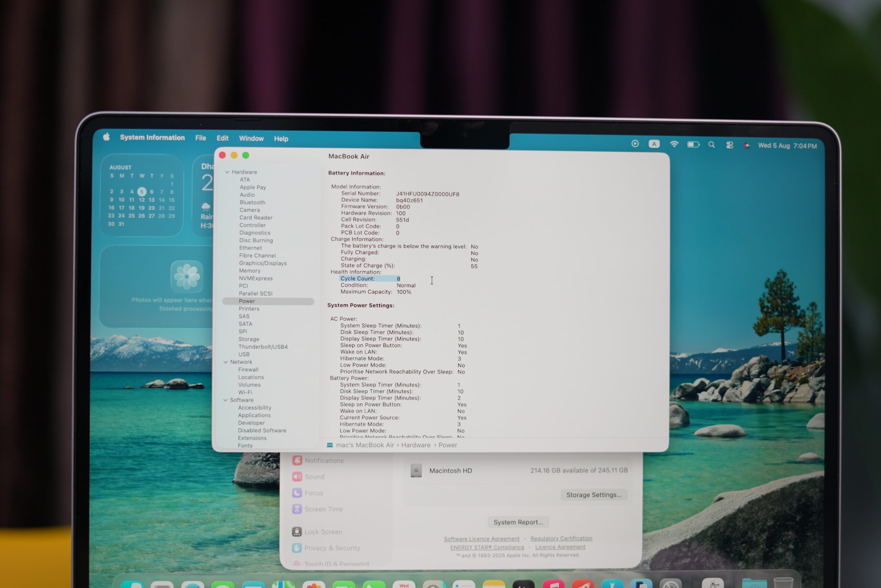Open the Help menu
This screenshot has height=588, width=881.
[281, 139]
